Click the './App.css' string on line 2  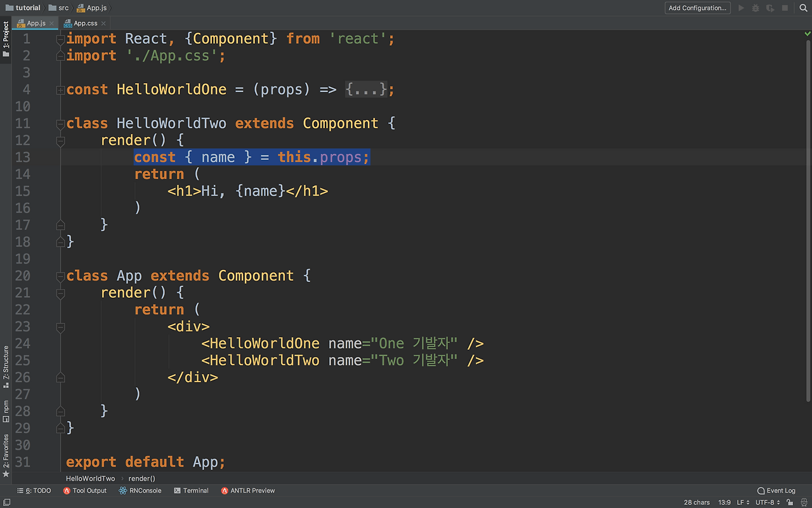pyautogui.click(x=171, y=56)
